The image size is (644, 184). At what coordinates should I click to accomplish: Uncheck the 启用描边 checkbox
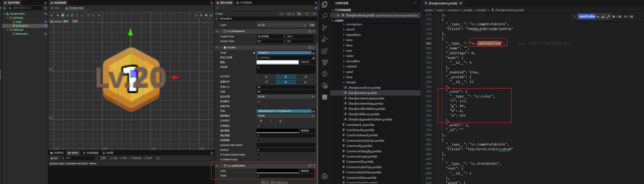(x=258, y=126)
